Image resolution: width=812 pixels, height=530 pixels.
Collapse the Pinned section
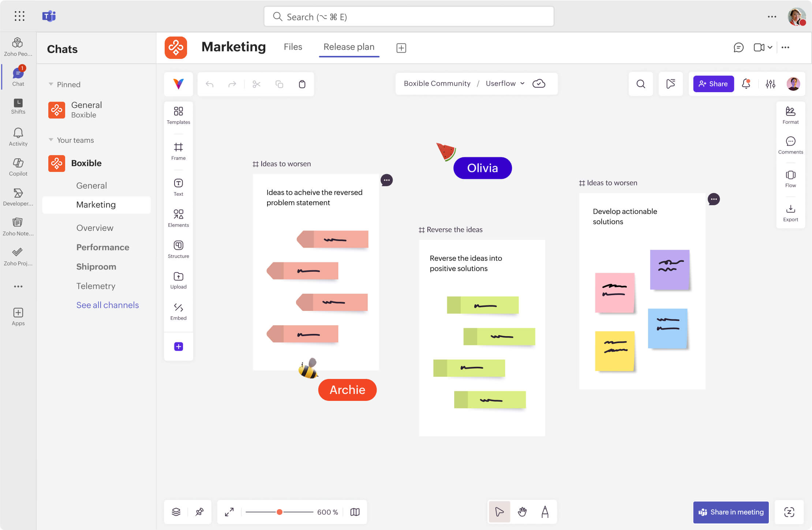point(51,84)
